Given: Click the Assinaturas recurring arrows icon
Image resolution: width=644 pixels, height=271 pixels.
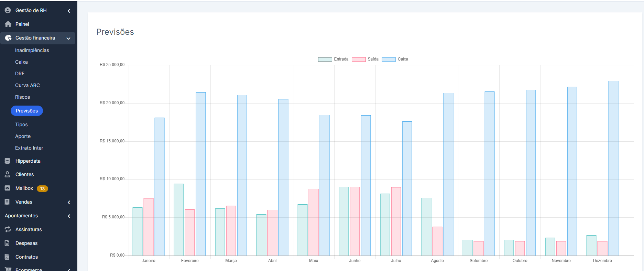Looking at the screenshot, I should (8, 229).
